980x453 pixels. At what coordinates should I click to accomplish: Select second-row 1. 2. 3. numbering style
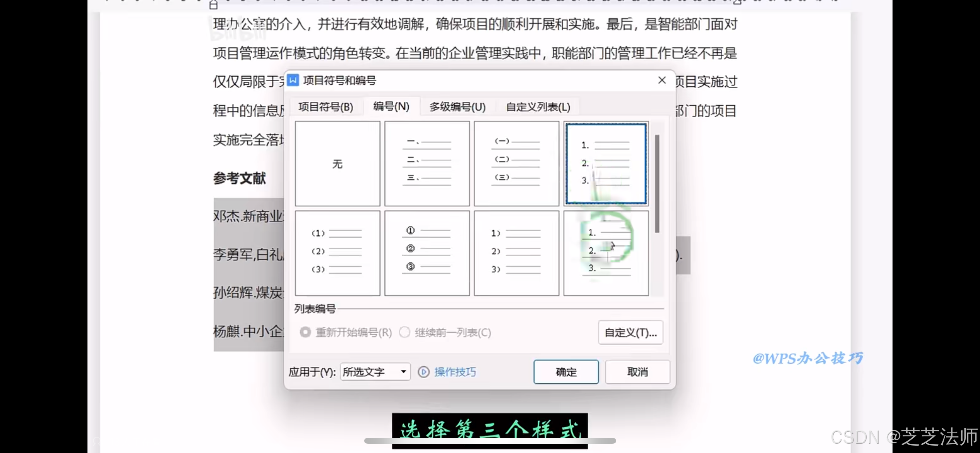point(606,253)
